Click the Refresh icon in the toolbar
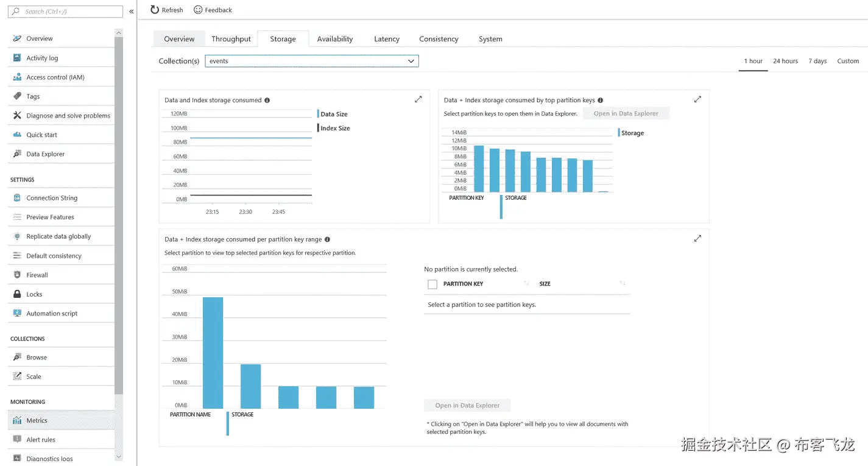 (x=155, y=10)
